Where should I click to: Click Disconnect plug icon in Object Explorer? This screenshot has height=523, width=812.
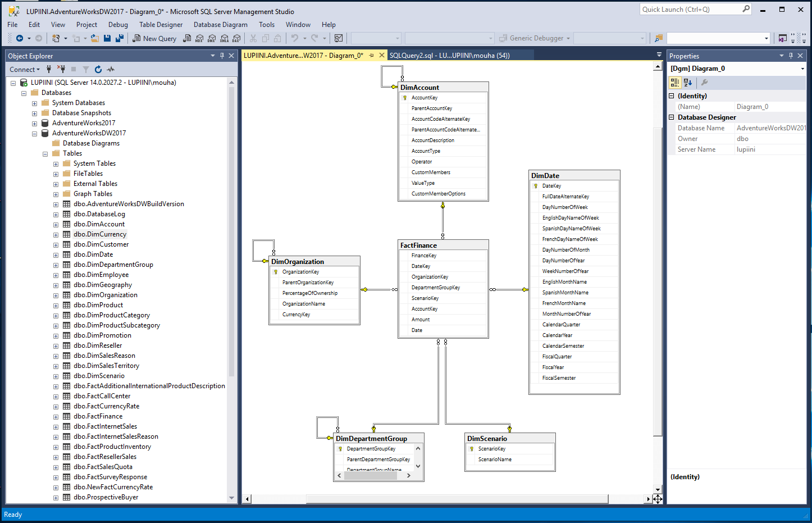point(61,69)
